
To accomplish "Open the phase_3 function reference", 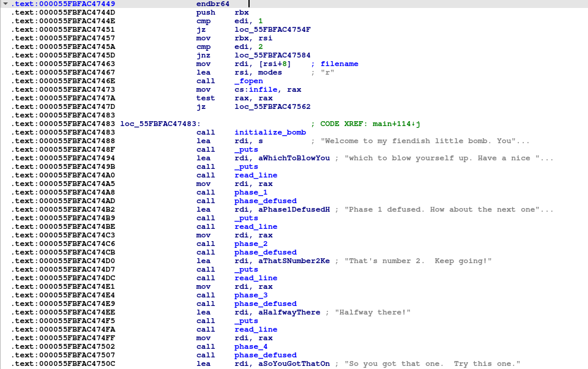I will coord(251,295).
